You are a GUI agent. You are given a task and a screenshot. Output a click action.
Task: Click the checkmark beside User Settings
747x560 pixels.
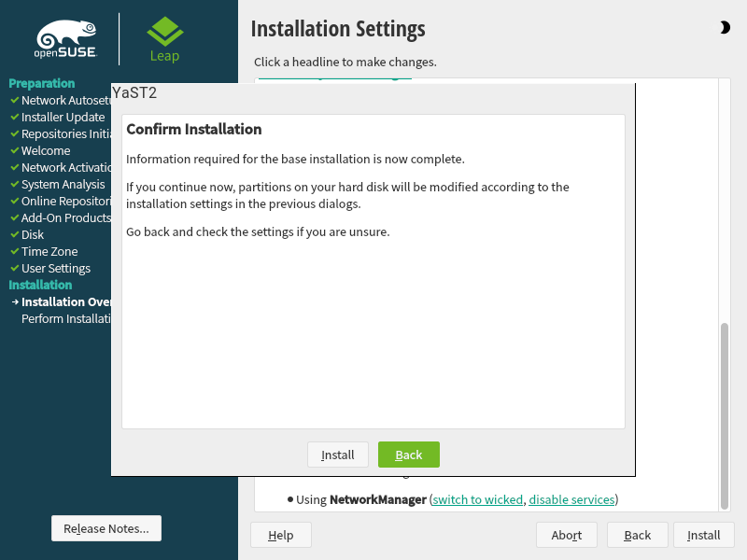pyautogui.click(x=14, y=268)
